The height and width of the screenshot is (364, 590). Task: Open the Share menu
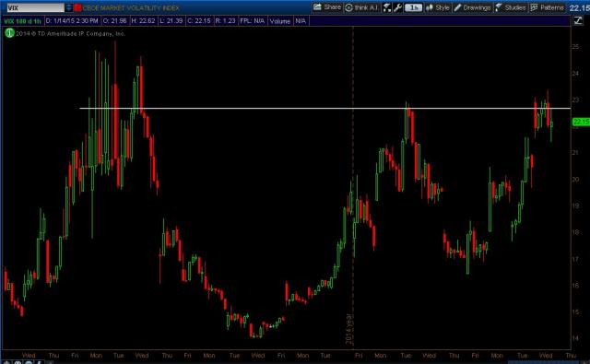[327, 7]
